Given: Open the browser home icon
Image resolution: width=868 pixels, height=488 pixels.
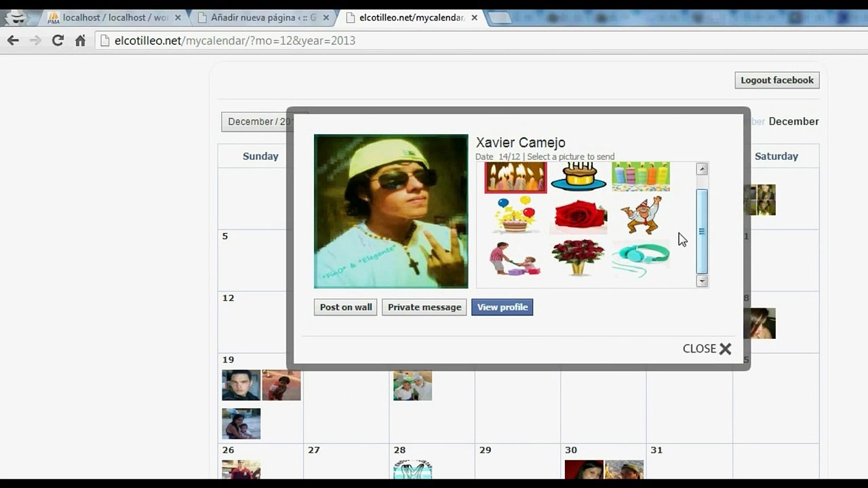Looking at the screenshot, I should click(x=80, y=41).
